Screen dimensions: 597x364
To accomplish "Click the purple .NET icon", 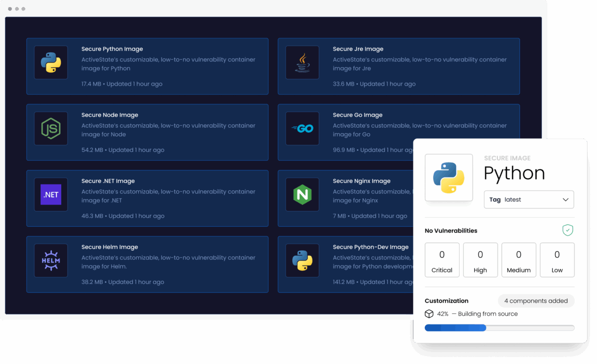I will (x=51, y=194).
